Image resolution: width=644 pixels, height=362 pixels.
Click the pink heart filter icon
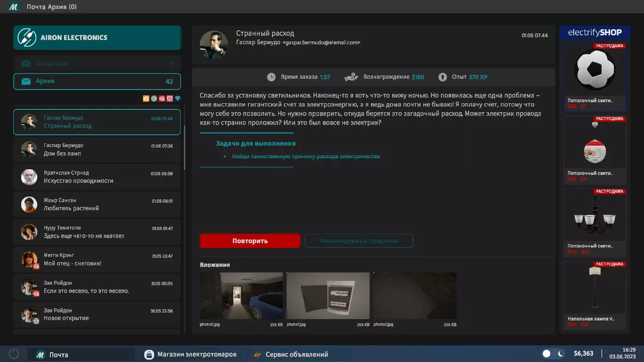(170, 99)
